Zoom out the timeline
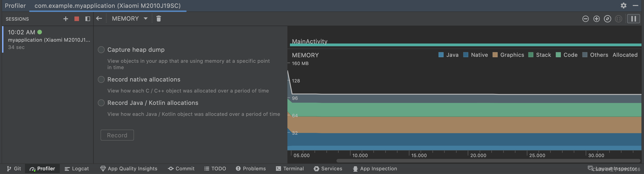 586,19
